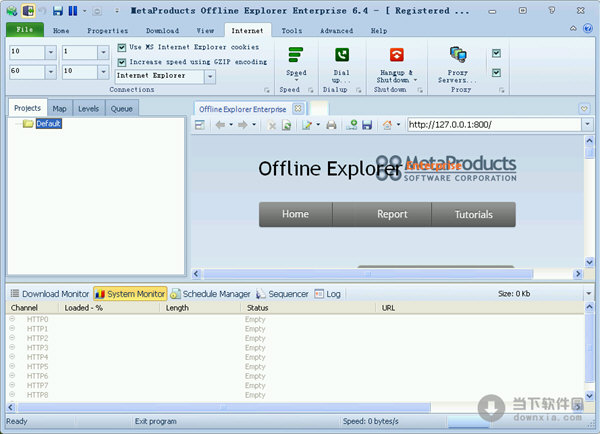Image resolution: width=600 pixels, height=434 pixels.
Task: Toggle the HTTP2 channel indicator
Action: (x=12, y=338)
